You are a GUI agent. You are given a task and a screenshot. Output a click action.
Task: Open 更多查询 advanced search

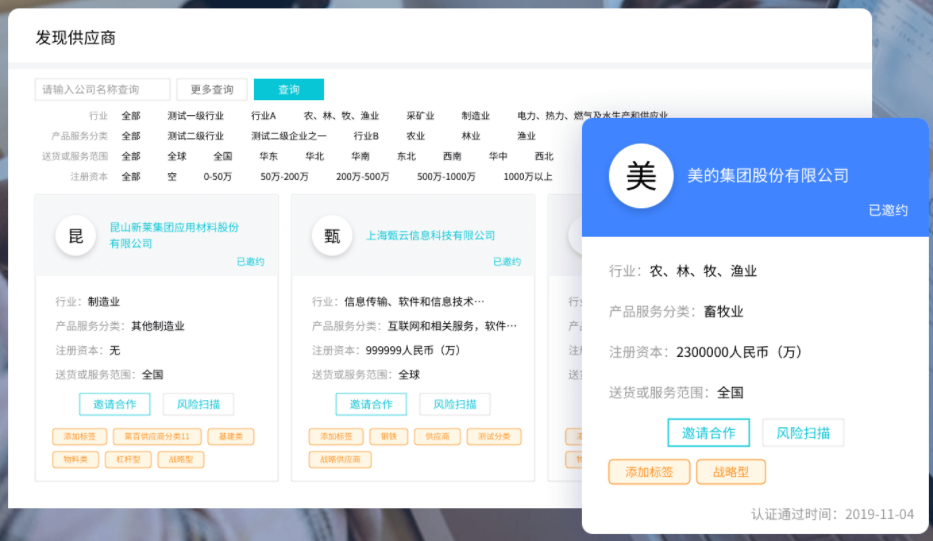(x=212, y=89)
